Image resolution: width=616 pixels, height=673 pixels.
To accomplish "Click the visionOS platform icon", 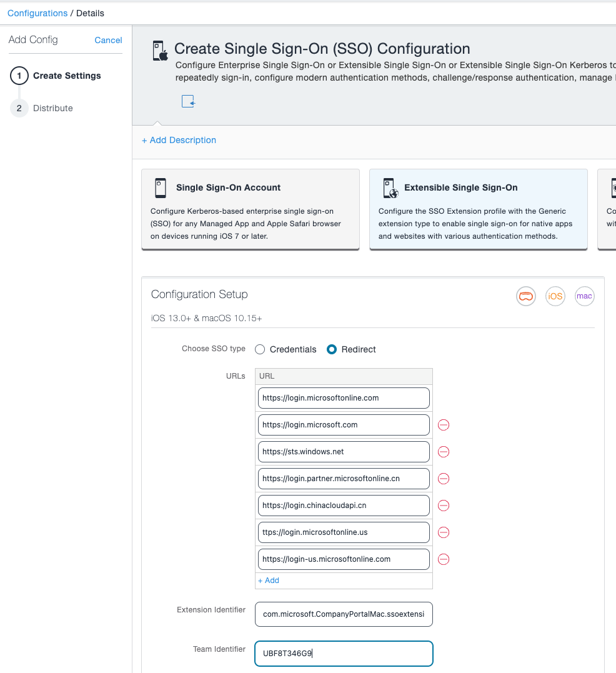I will pyautogui.click(x=525, y=296).
